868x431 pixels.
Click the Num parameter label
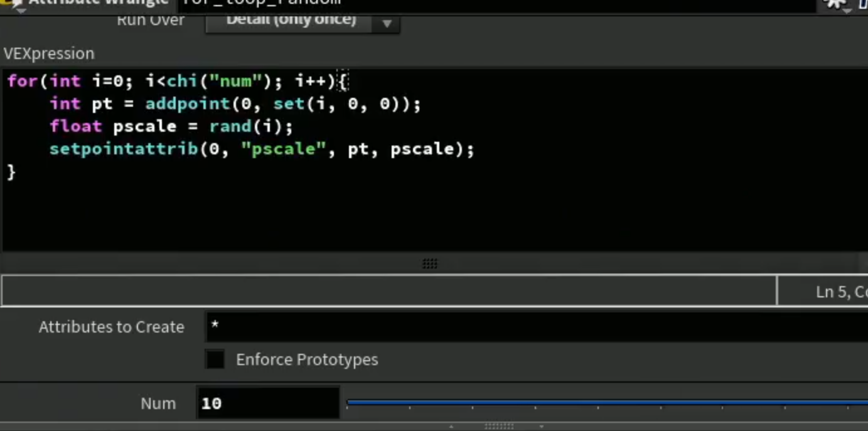(x=158, y=403)
